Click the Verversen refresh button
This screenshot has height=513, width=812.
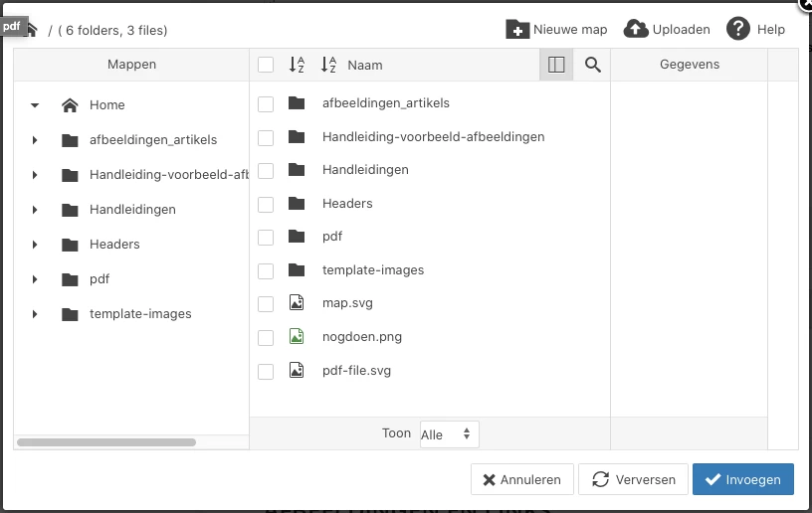pyautogui.click(x=633, y=479)
